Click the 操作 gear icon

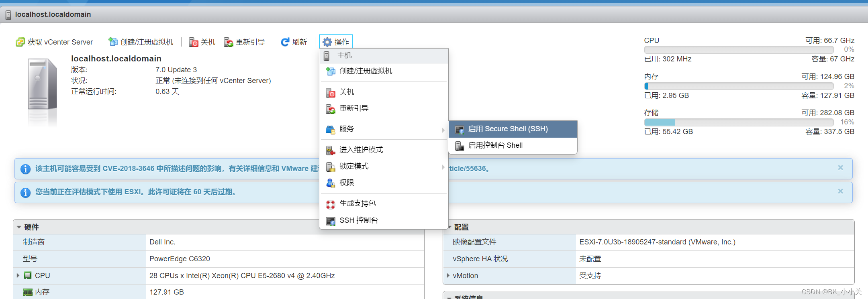(x=327, y=42)
